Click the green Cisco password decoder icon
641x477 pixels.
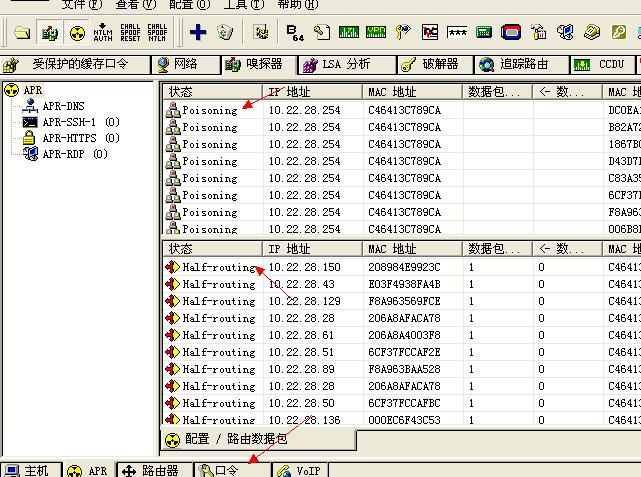click(349, 32)
